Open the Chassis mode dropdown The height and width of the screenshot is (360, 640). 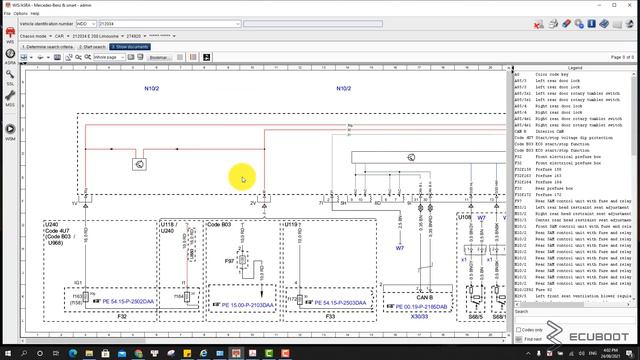(x=50, y=36)
